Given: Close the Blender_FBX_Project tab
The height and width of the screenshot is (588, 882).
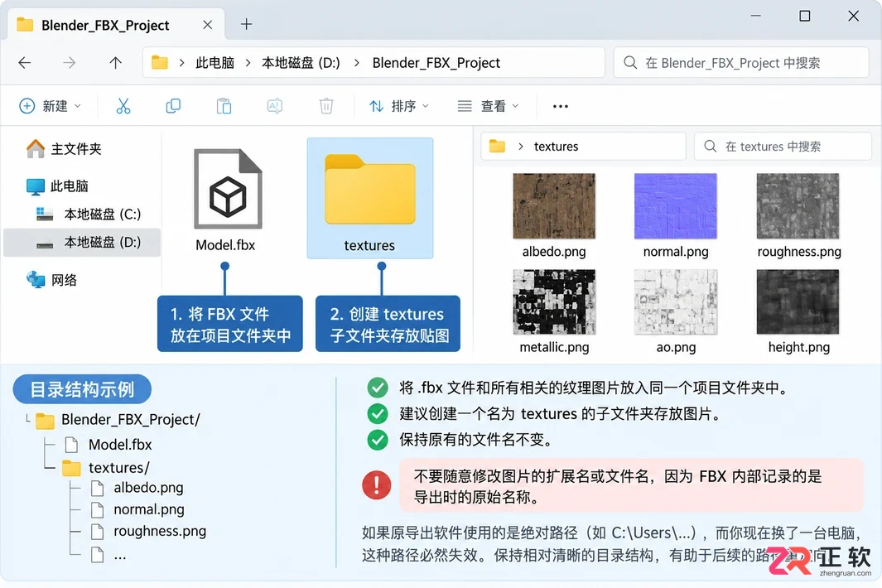Looking at the screenshot, I should 208,25.
